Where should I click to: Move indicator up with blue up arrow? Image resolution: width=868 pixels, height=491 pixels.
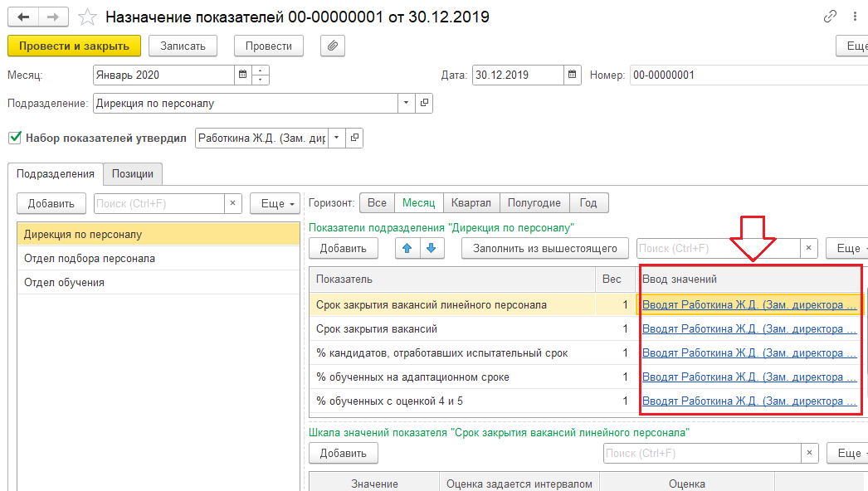[407, 249]
